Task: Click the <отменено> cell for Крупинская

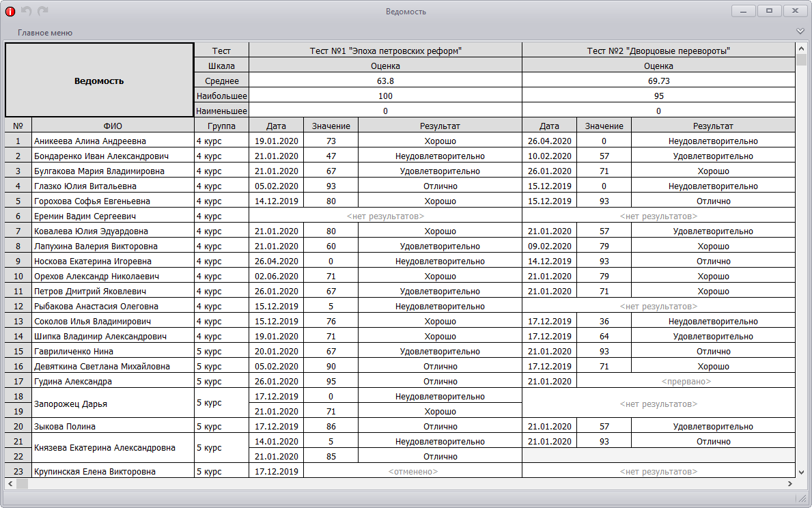Action: (412, 470)
